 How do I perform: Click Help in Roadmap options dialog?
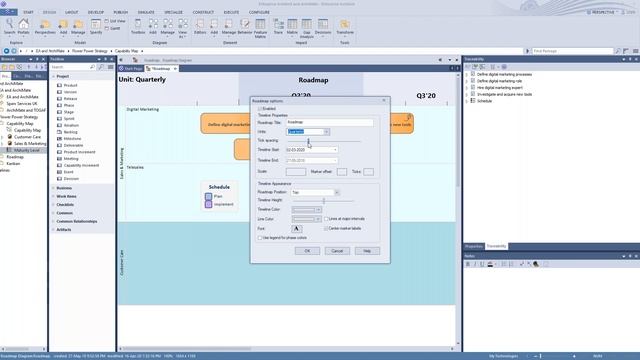367,251
